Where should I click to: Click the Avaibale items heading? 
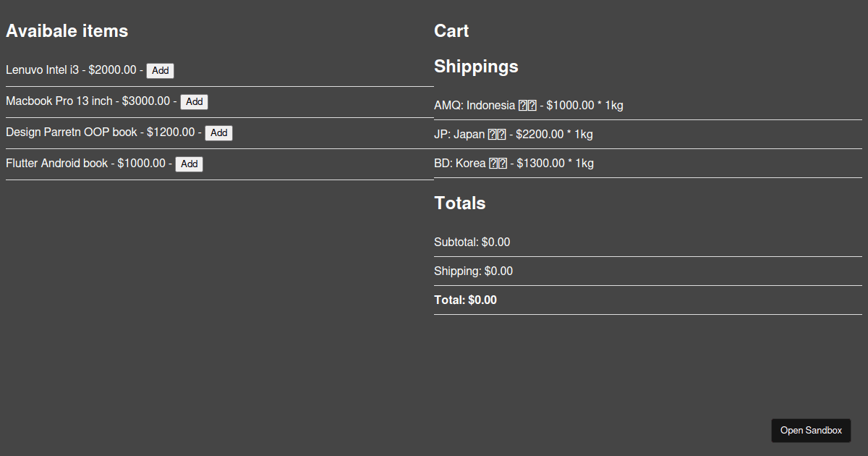(x=67, y=30)
